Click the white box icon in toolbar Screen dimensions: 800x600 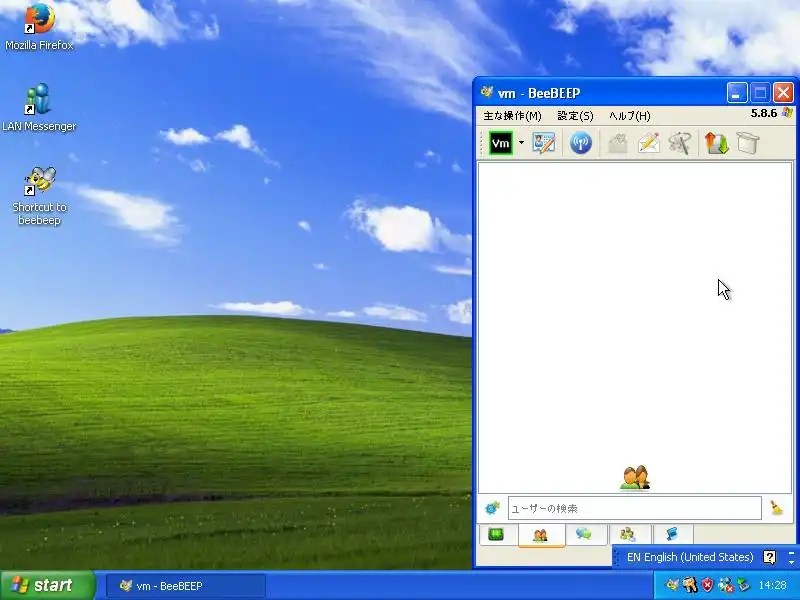(x=748, y=143)
